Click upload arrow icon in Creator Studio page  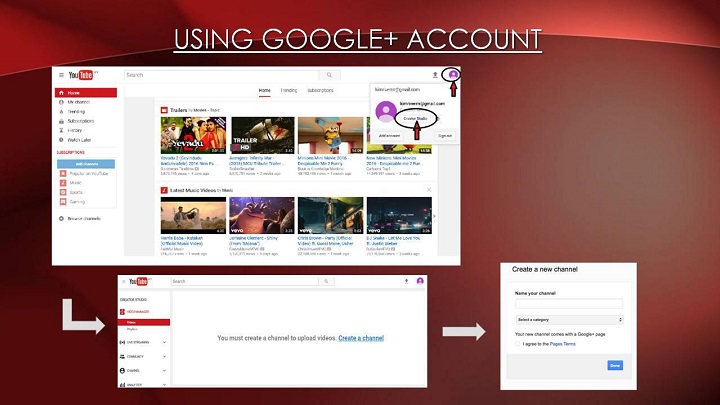coord(406,281)
